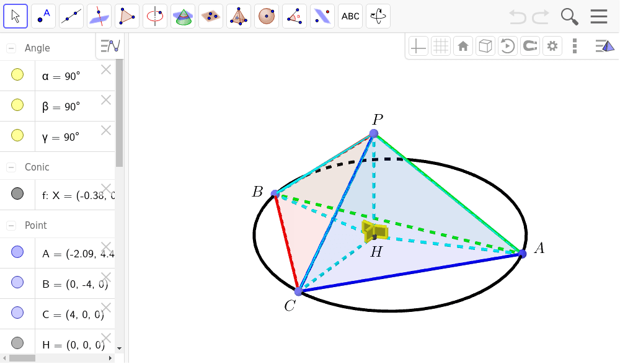Select the Reflect about plane tool
The height and width of the screenshot is (364, 620).
322,16
